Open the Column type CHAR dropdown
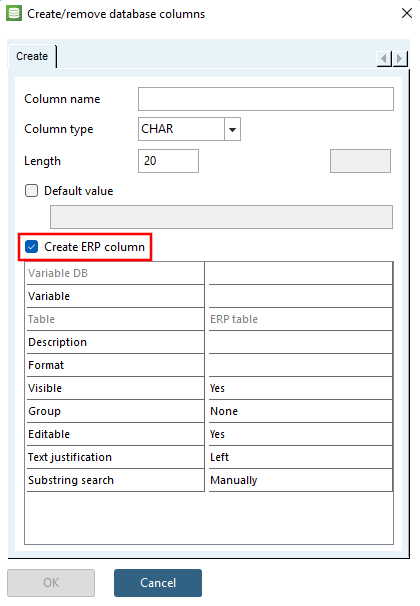The width and height of the screenshot is (420, 606). 232,129
